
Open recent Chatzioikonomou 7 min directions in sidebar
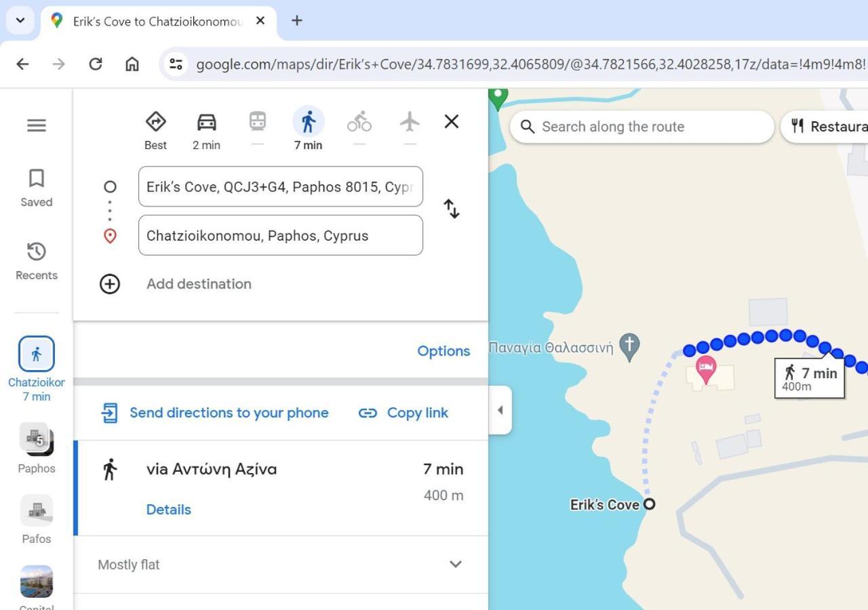pos(37,369)
